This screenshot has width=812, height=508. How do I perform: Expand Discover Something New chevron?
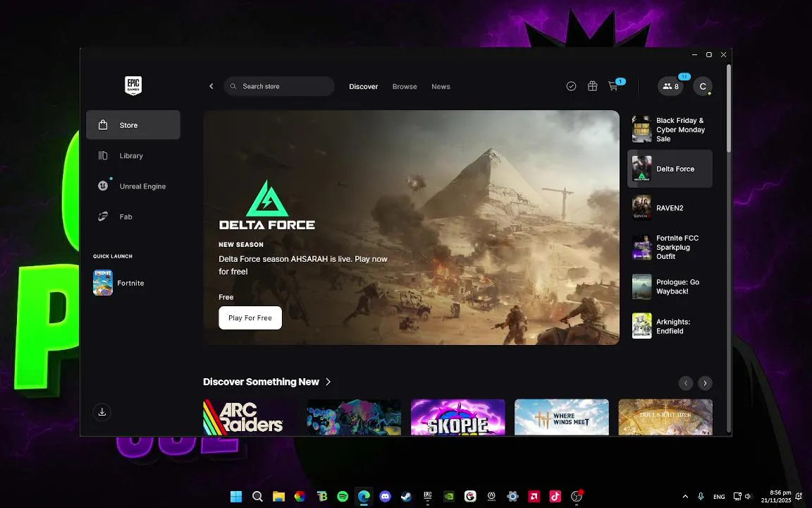[328, 382]
